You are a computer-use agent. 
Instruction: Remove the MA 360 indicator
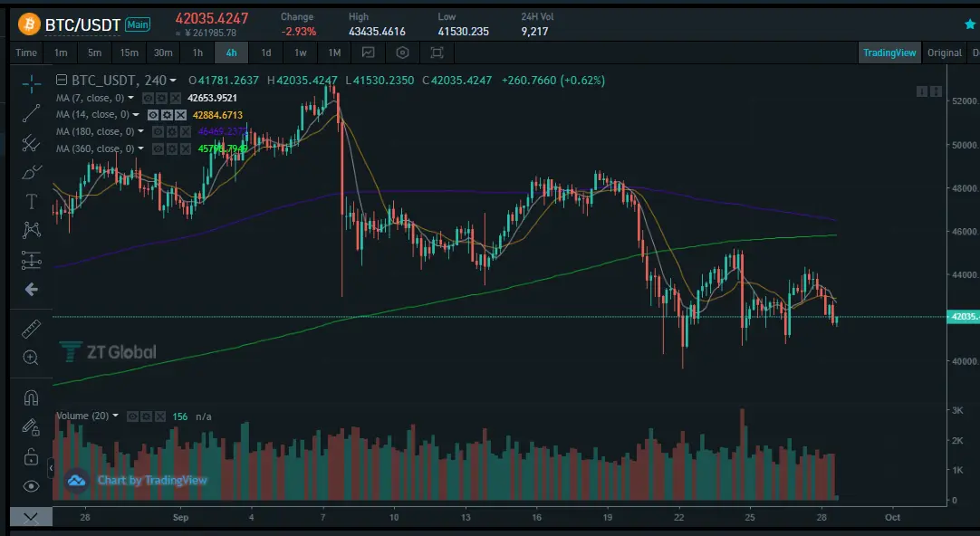186,148
